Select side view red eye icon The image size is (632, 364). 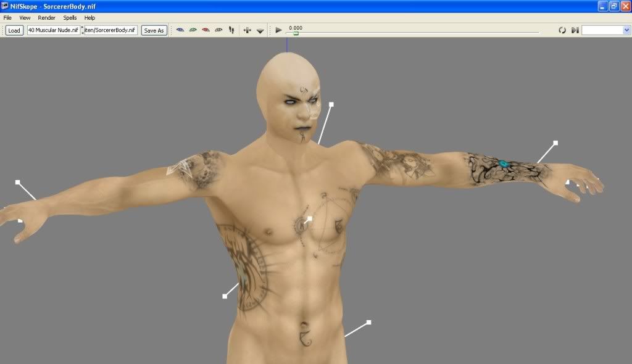[x=206, y=30]
